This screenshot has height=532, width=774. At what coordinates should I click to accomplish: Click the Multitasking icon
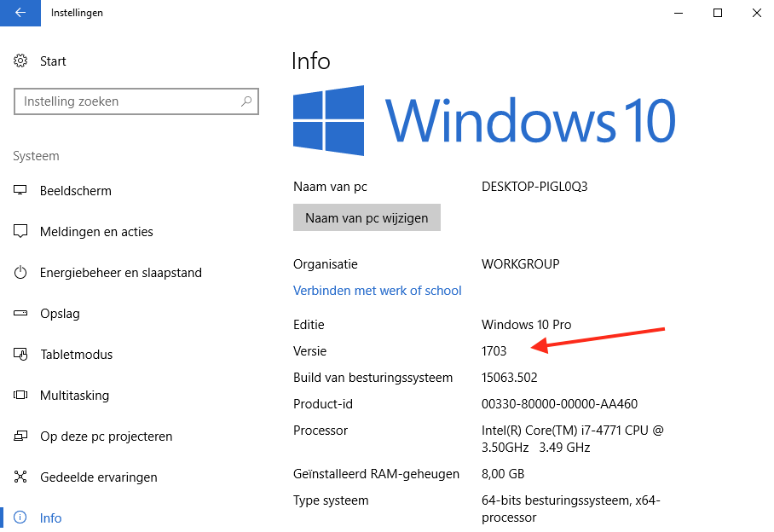click(21, 396)
